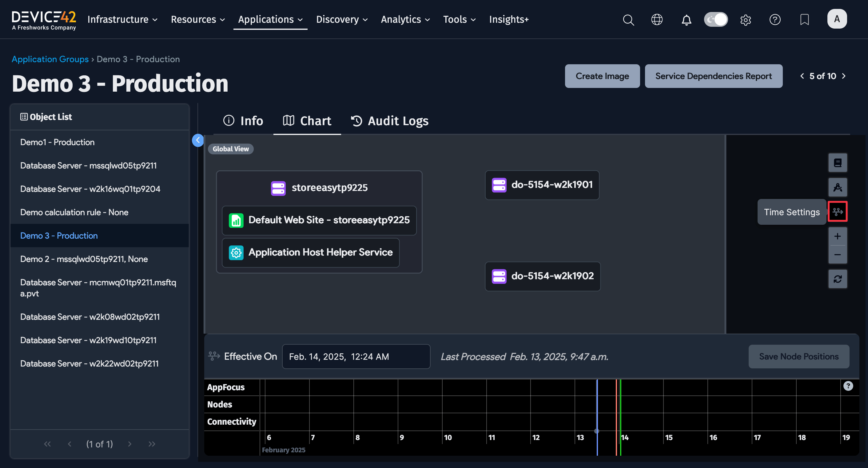868x468 pixels.
Task: Click the timeline help question mark
Action: pyautogui.click(x=848, y=386)
